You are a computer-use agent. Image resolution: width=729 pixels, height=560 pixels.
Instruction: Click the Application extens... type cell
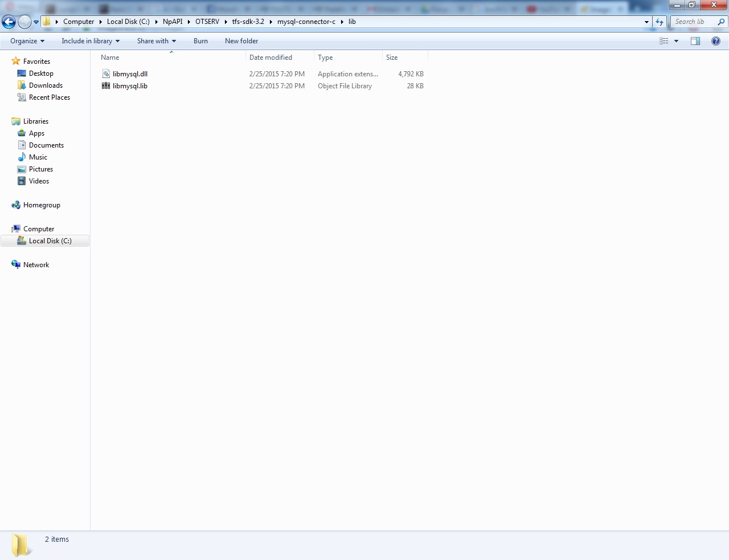tap(348, 74)
